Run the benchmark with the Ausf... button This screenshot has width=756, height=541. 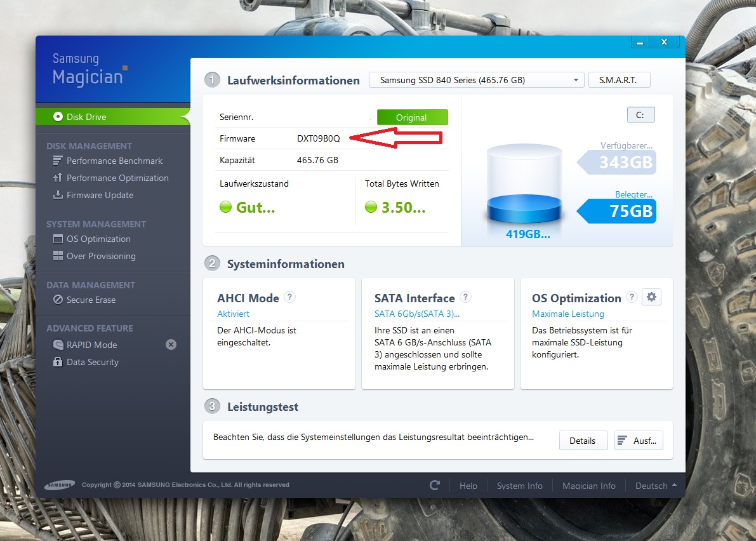tap(639, 441)
